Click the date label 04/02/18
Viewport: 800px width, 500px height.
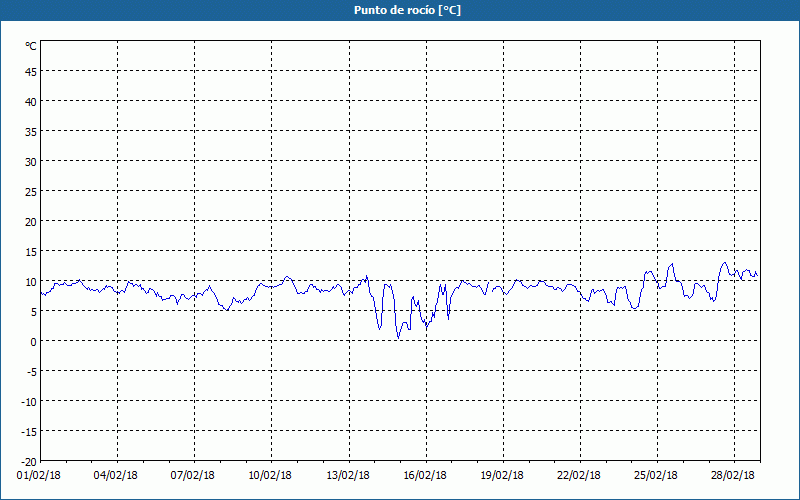(116, 476)
